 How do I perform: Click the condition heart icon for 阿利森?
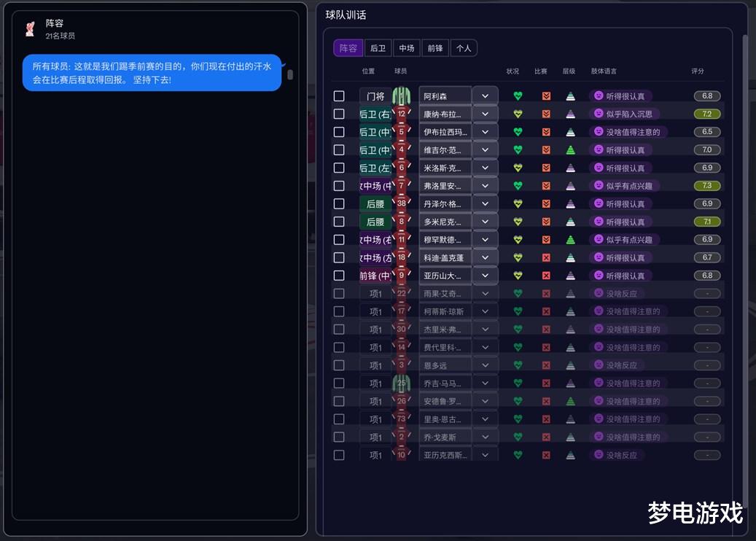518,96
